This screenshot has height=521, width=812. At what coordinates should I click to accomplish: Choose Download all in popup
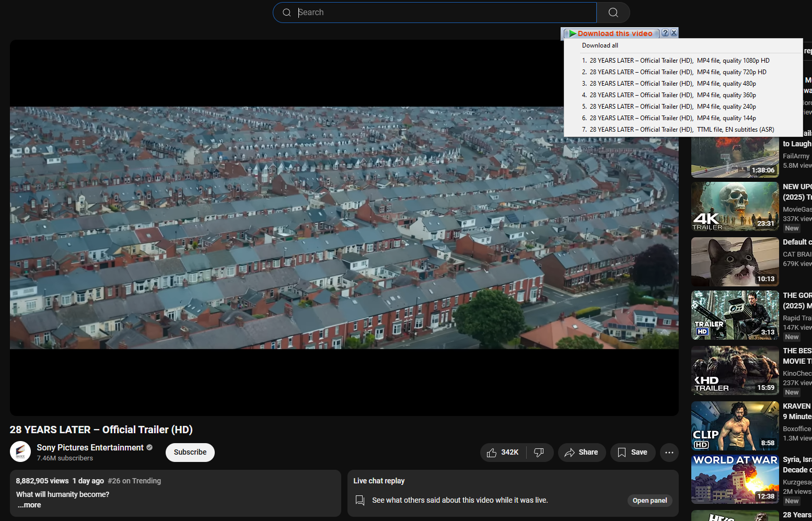pos(600,45)
